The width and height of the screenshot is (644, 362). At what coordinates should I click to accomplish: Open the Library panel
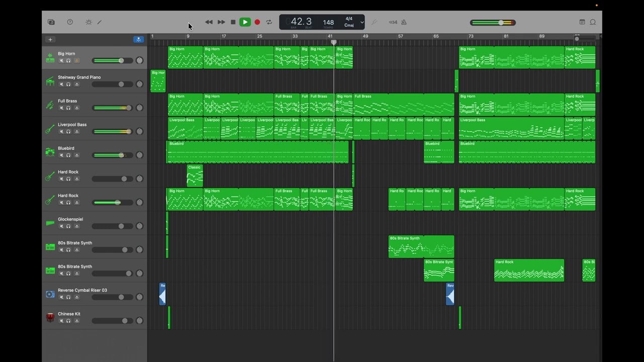[51, 22]
